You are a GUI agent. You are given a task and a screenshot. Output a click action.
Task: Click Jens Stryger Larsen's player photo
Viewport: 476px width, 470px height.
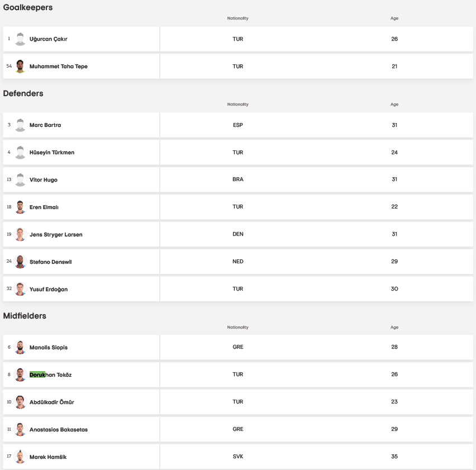coord(21,235)
